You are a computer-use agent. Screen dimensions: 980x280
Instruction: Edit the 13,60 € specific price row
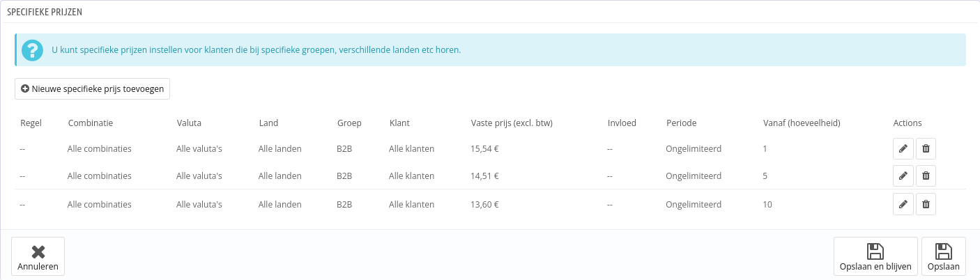pos(903,204)
